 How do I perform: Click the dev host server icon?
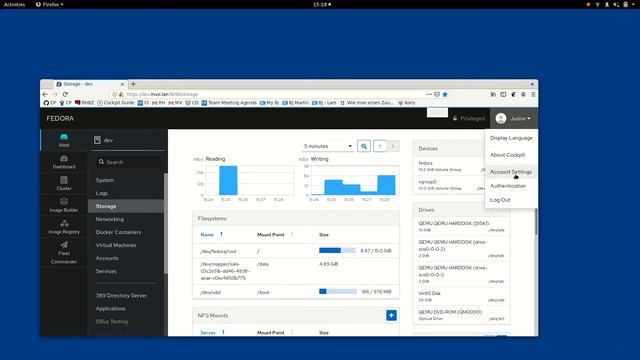(97, 140)
